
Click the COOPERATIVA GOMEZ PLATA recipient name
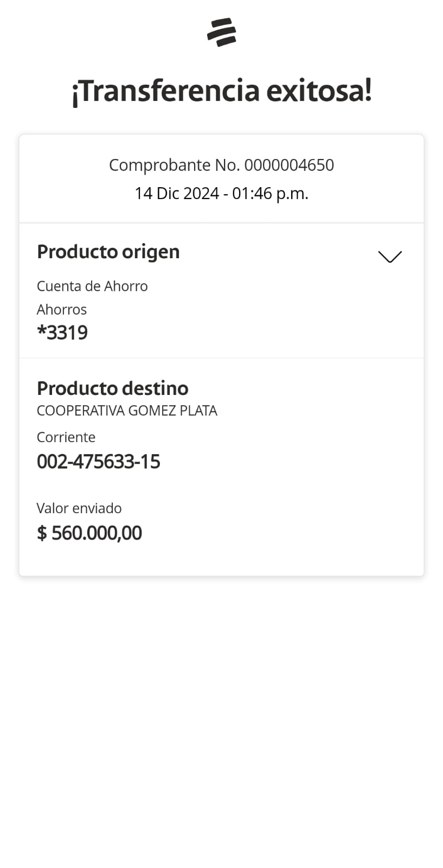(127, 411)
